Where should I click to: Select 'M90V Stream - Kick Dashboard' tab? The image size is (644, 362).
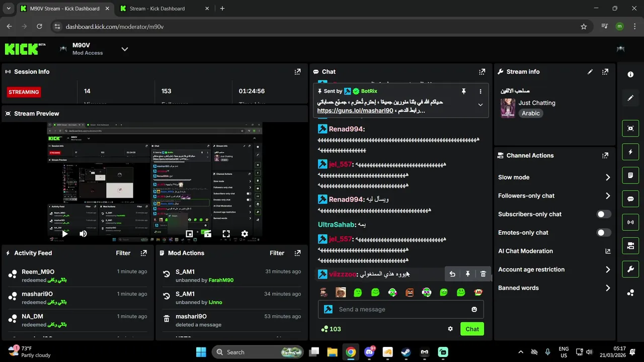[64, 9]
